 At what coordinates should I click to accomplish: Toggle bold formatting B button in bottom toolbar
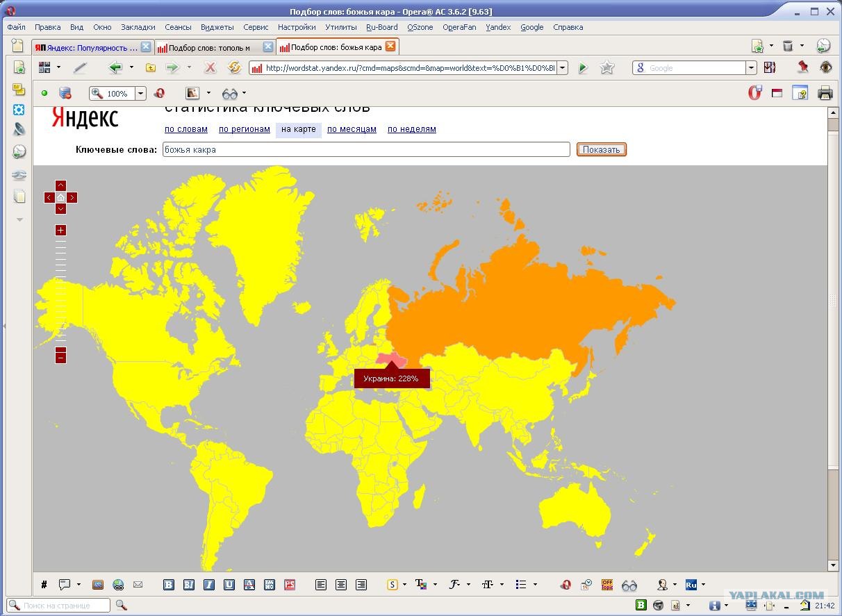pyautogui.click(x=169, y=585)
